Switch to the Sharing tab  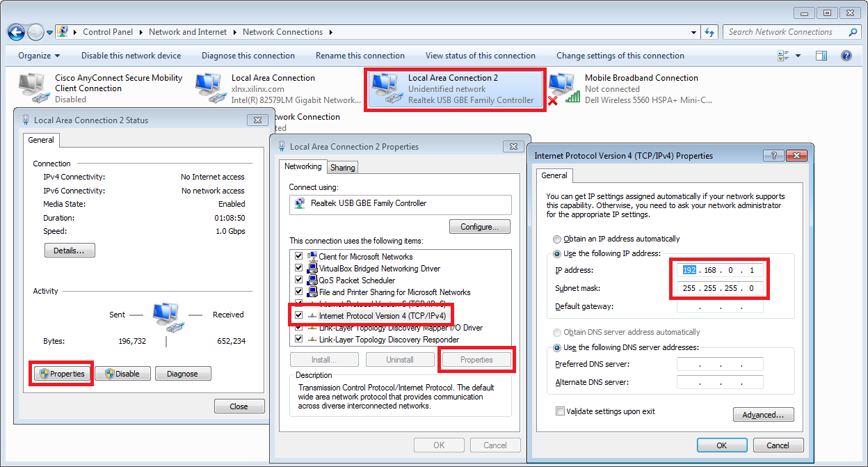[x=342, y=167]
